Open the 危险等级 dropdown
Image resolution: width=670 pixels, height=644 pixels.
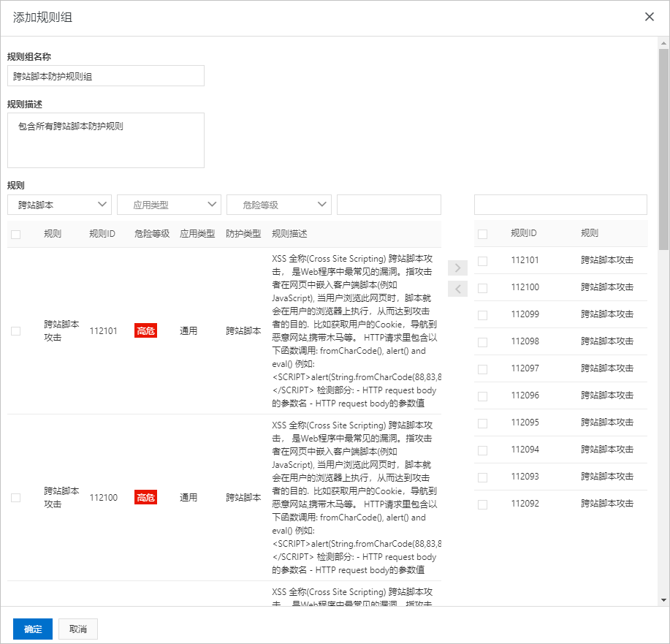(279, 205)
